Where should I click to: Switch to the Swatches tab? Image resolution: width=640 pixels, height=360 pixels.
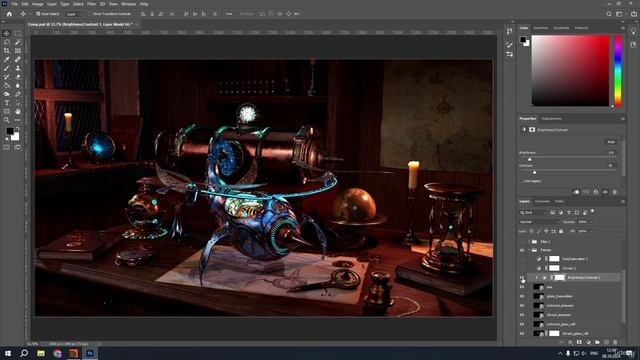541,28
